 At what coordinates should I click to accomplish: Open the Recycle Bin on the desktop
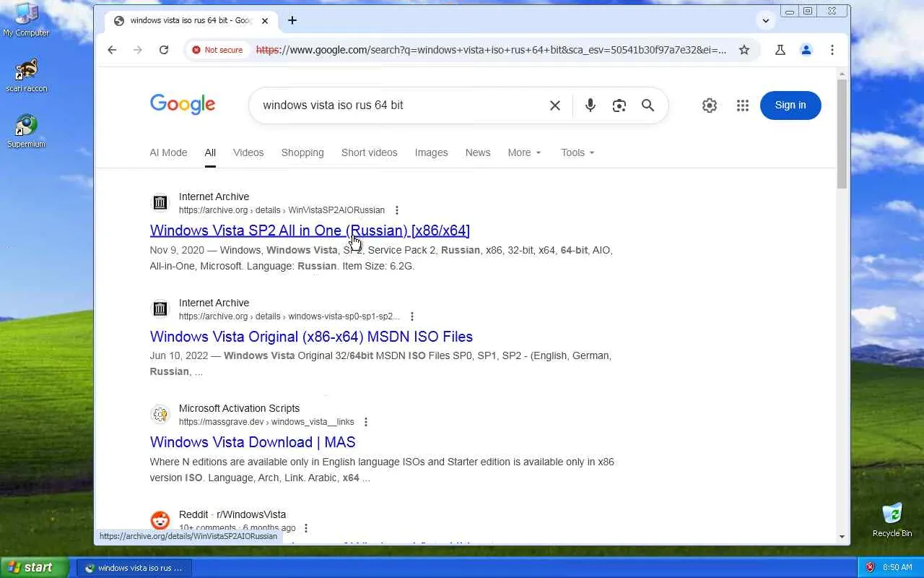(892, 520)
